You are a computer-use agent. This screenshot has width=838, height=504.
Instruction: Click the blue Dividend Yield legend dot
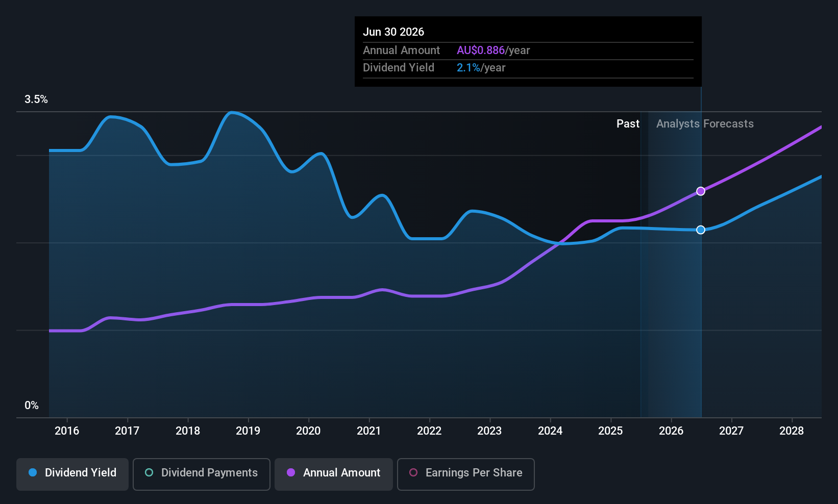[33, 473]
